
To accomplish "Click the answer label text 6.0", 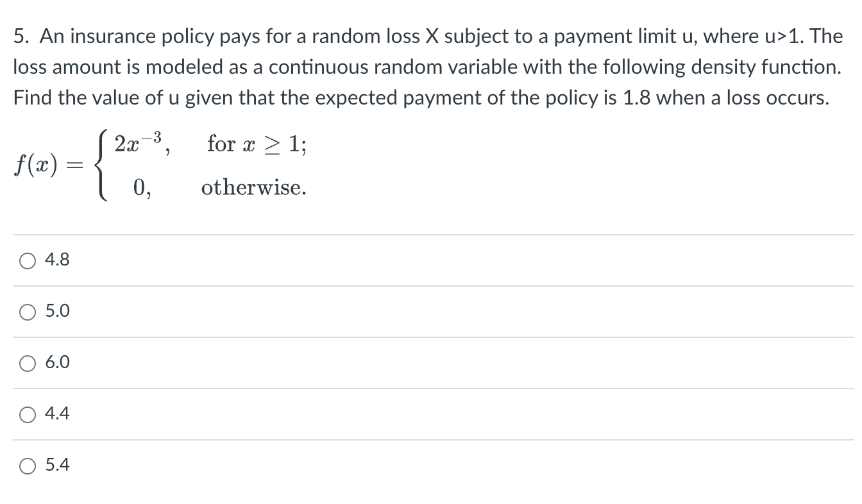I will (56, 362).
